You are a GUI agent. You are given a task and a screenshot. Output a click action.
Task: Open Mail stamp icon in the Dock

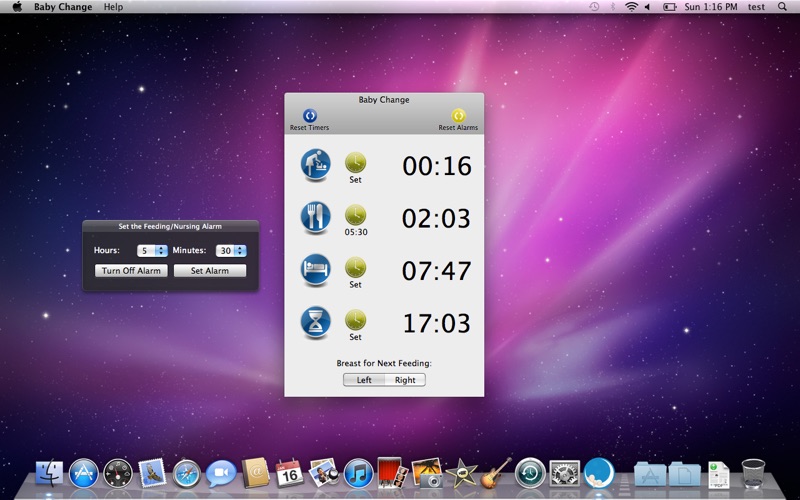click(152, 473)
